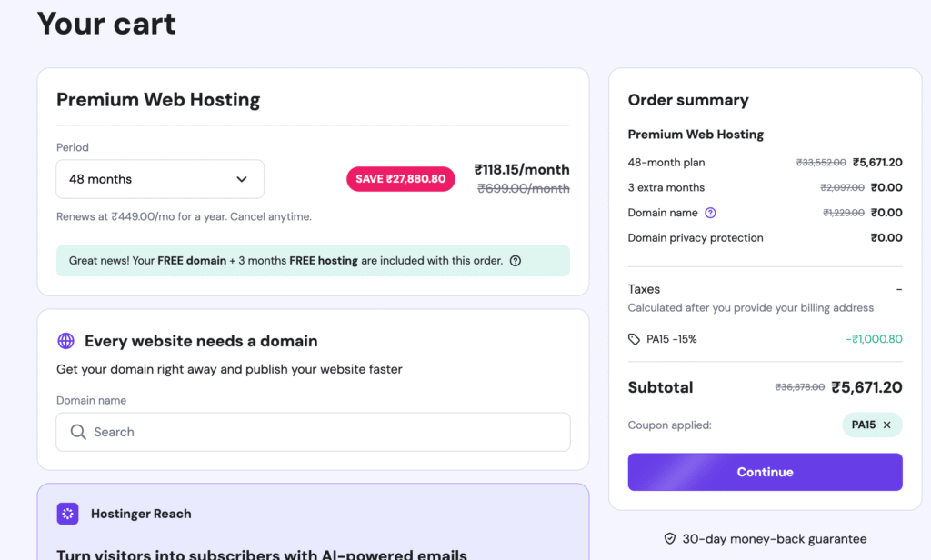The height and width of the screenshot is (560, 931).
Task: Click the coupon tag icon beside PA15 -15%
Action: coord(634,339)
